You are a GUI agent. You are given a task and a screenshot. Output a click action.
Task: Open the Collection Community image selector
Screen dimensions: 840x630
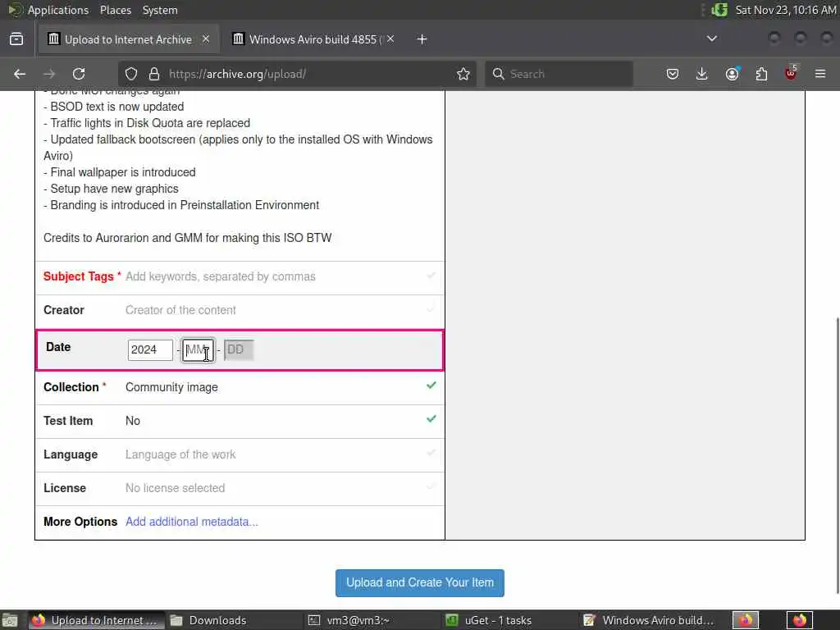tap(171, 387)
